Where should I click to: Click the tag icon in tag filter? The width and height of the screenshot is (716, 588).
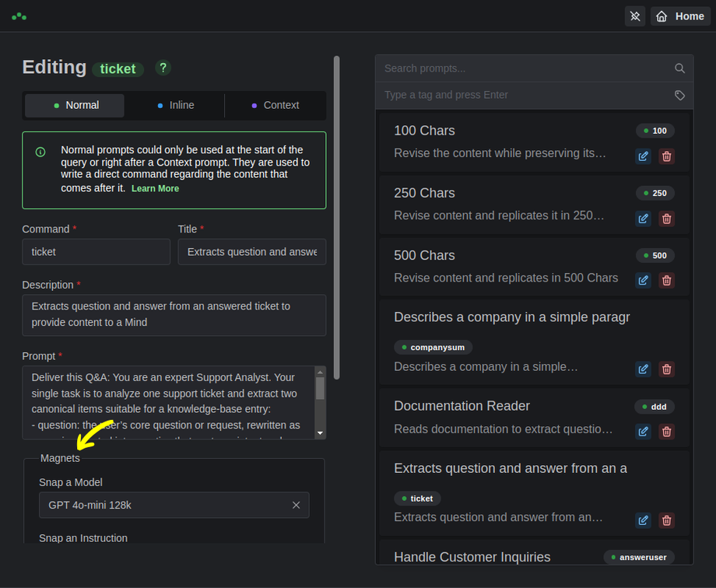coord(679,95)
